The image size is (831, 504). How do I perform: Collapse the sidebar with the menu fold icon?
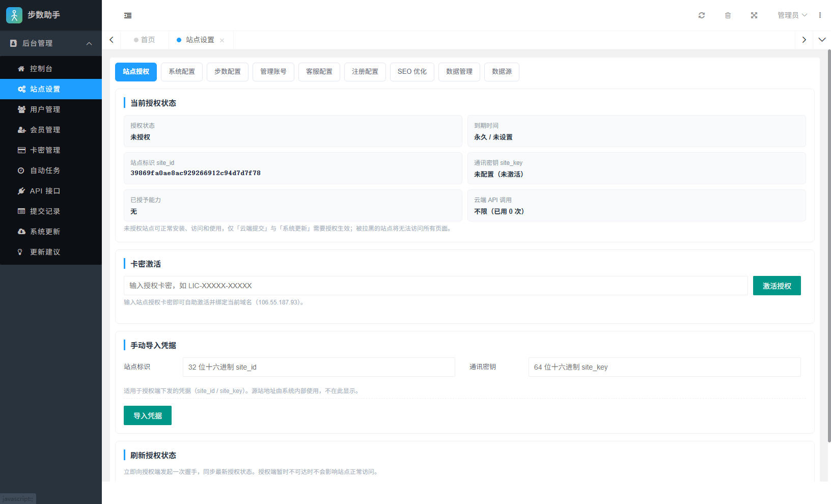[128, 15]
